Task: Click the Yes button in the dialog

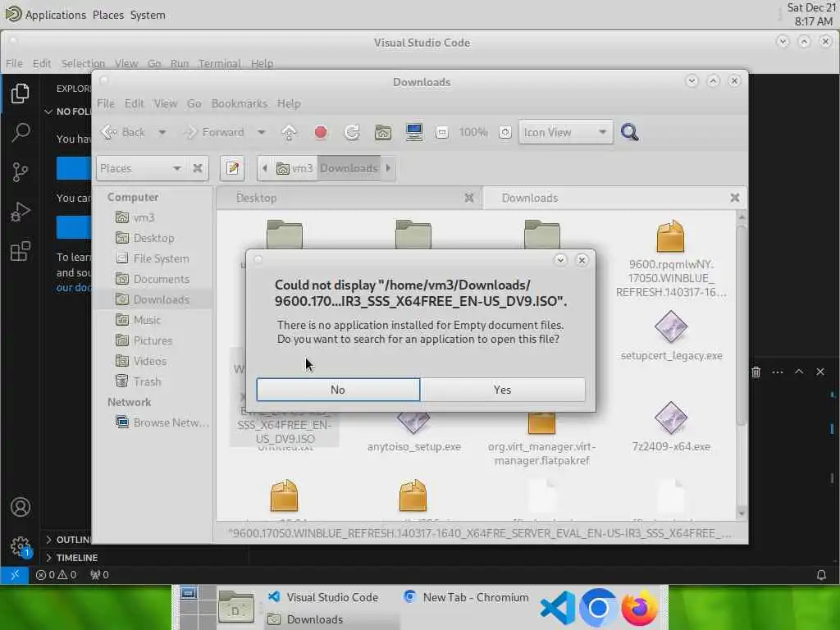Action: 503,390
